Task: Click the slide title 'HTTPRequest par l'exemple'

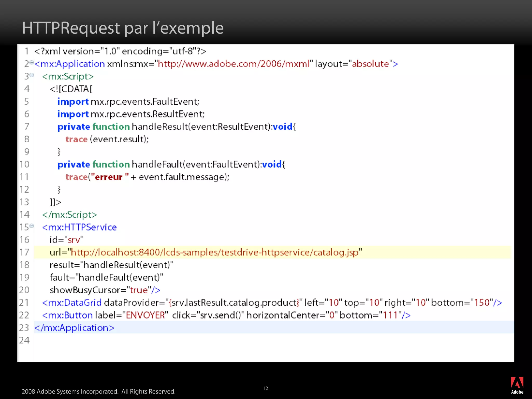Action: [x=123, y=28]
